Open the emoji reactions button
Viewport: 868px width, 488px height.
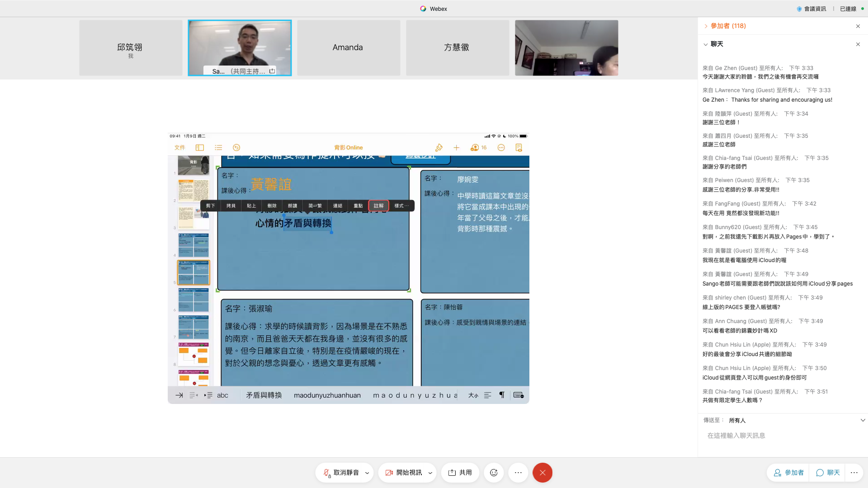point(494,473)
